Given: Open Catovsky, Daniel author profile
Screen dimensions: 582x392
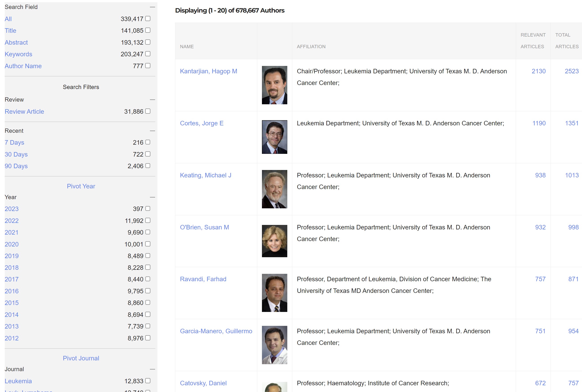Looking at the screenshot, I should point(203,383).
